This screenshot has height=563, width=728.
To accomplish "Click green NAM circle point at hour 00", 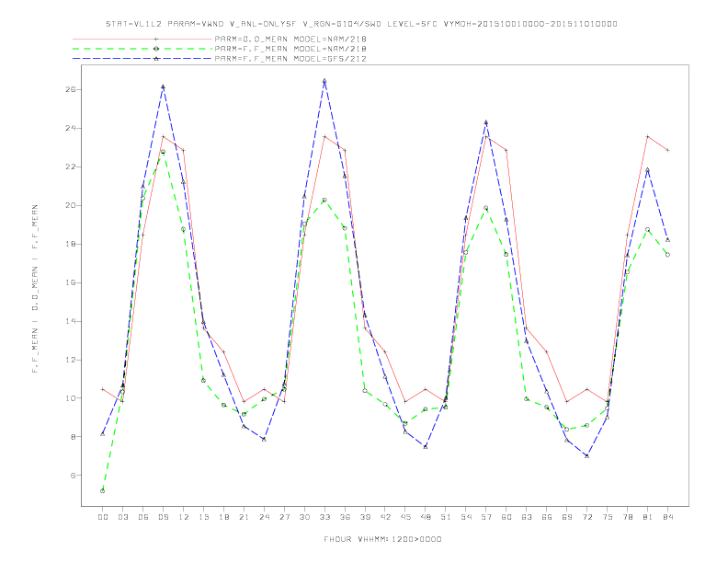I will click(x=103, y=491).
